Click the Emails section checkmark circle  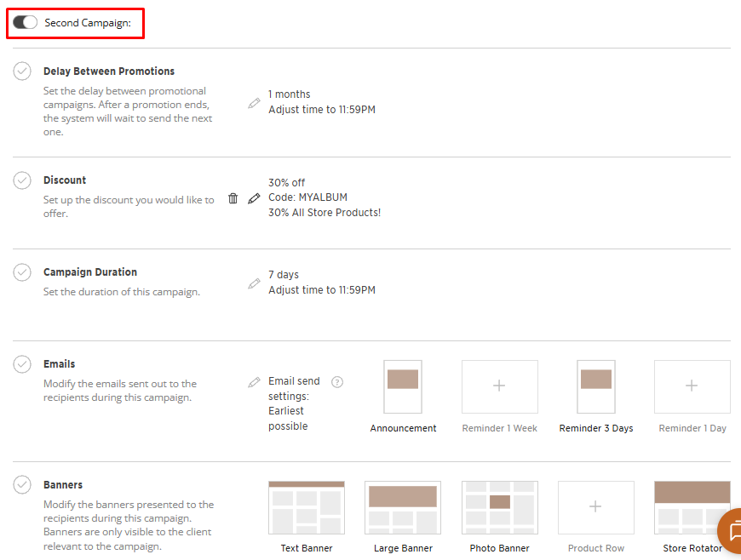(x=23, y=364)
